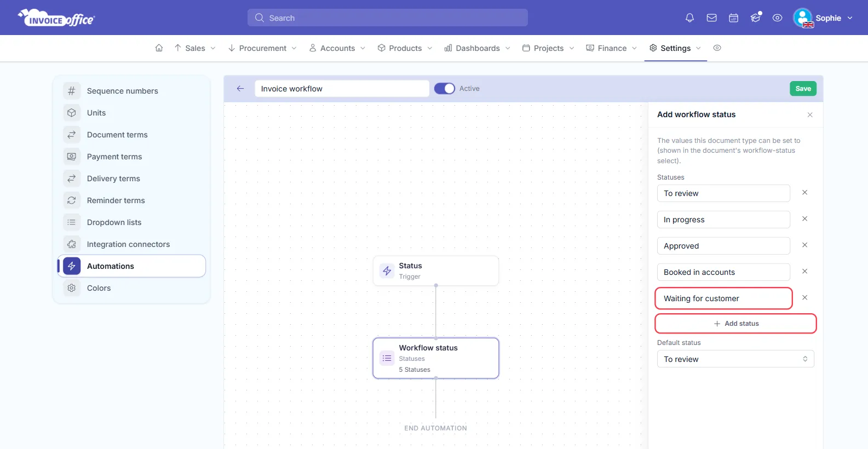Image resolution: width=868 pixels, height=449 pixels.
Task: Open the Finance menu
Action: click(612, 48)
